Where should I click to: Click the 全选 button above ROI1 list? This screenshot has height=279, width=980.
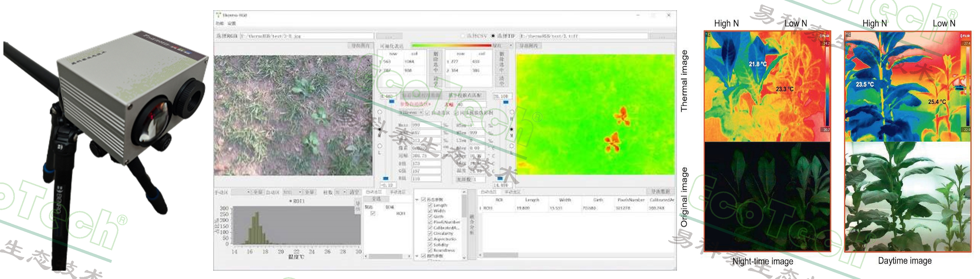point(376,199)
